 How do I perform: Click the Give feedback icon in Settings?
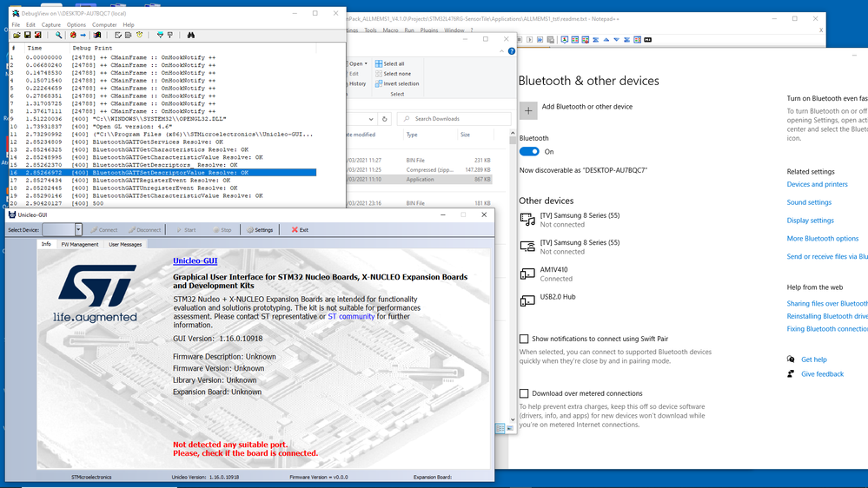tap(791, 373)
